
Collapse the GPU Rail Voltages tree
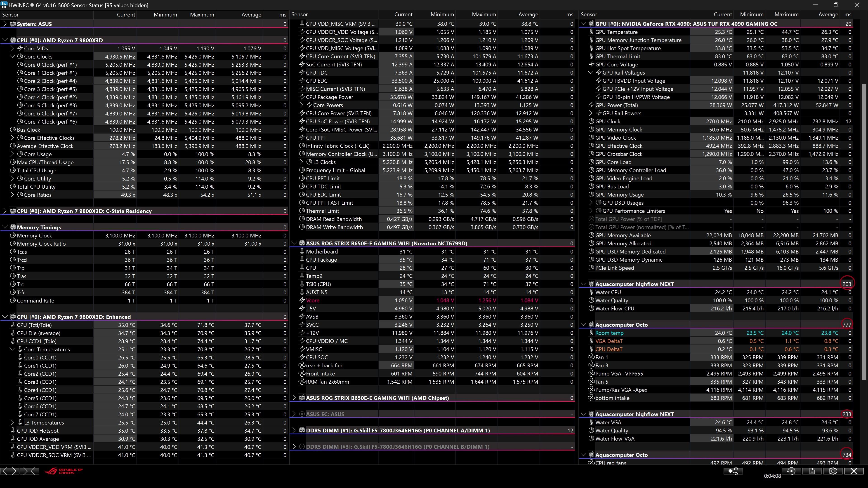591,72
